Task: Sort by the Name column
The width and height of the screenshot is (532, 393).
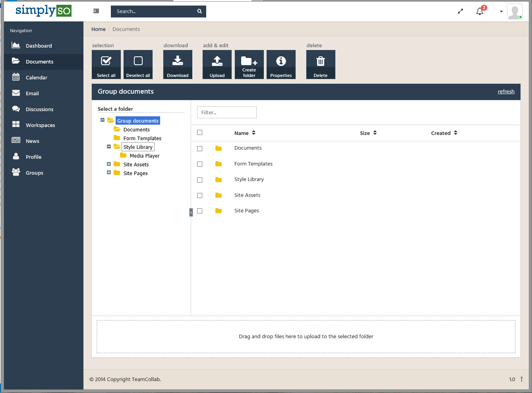Action: 245,133
